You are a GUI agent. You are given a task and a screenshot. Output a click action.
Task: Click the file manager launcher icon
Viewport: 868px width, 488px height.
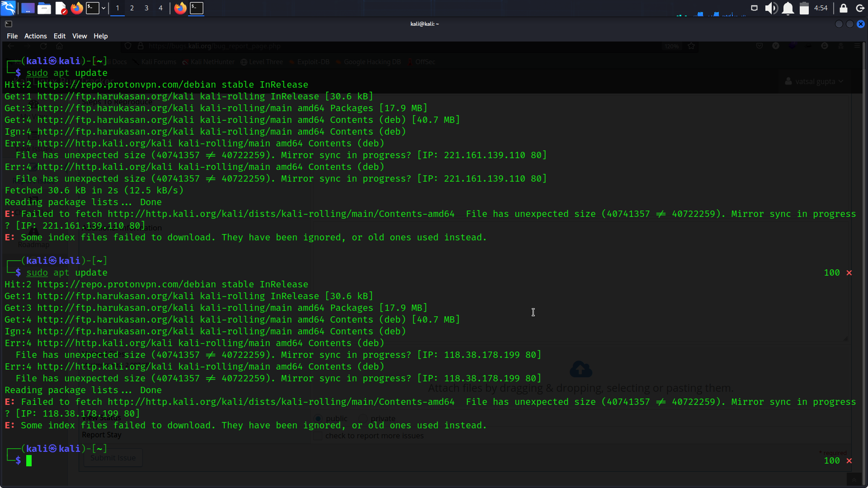(x=44, y=8)
